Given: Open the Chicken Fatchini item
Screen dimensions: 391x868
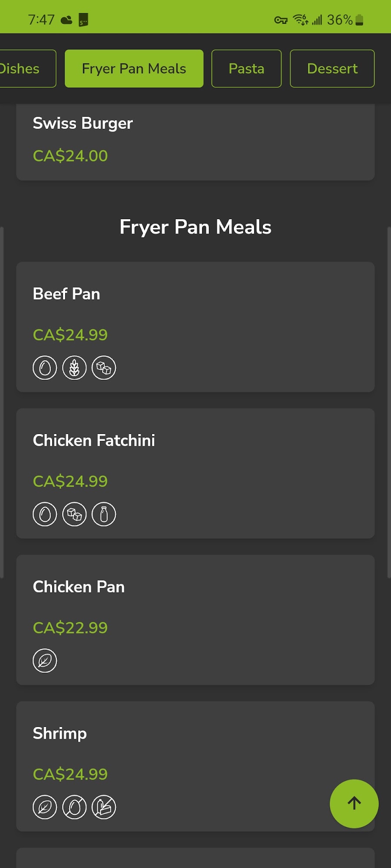Looking at the screenshot, I should click(x=195, y=472).
